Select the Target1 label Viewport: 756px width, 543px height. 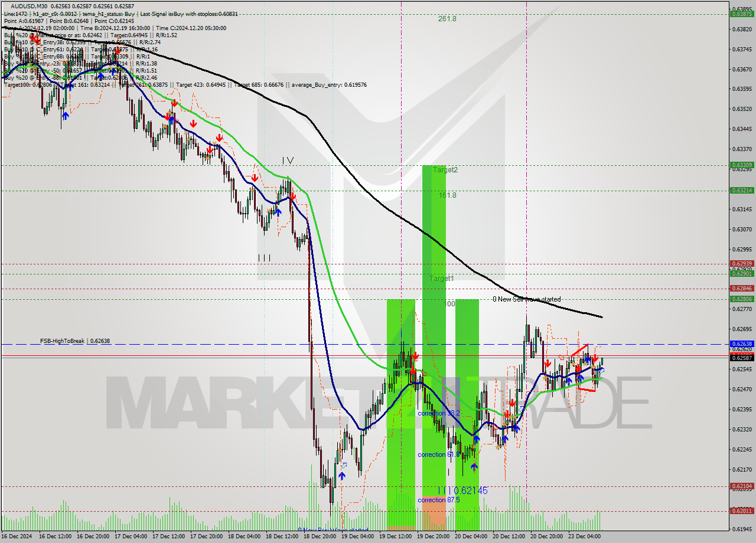pos(442,278)
